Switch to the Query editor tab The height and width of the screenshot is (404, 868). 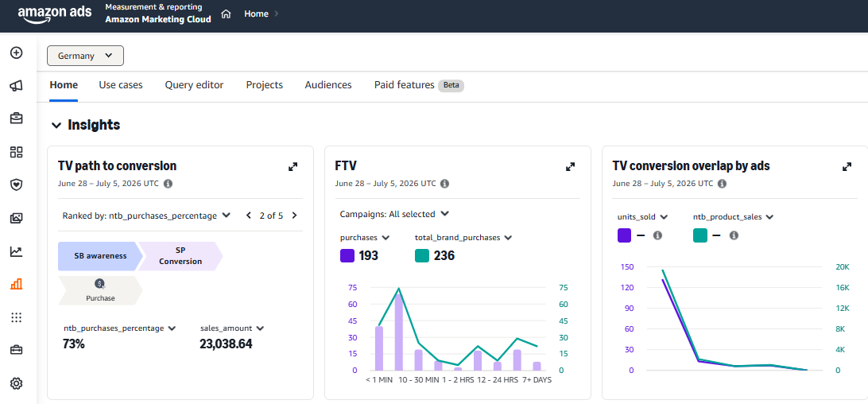pyautogui.click(x=194, y=85)
